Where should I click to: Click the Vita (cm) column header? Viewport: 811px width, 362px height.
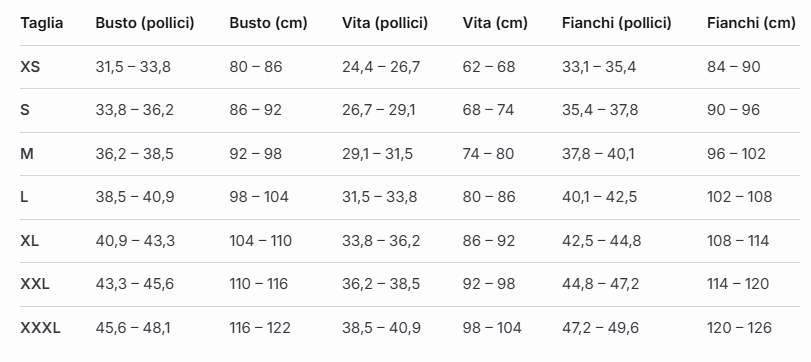click(x=495, y=23)
